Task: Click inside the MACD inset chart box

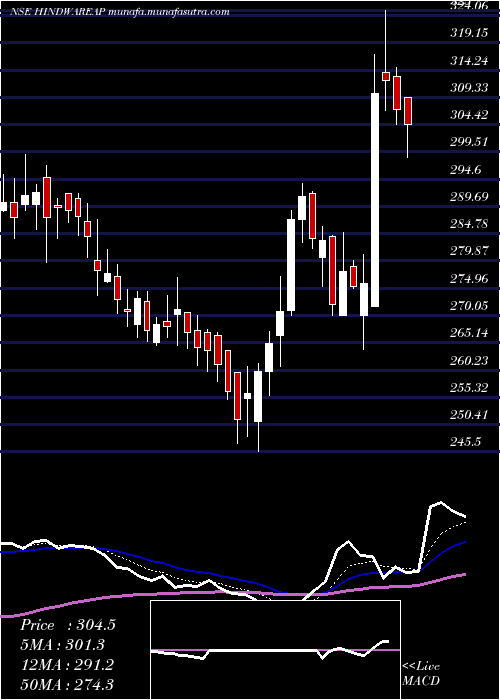Action: coord(275,650)
